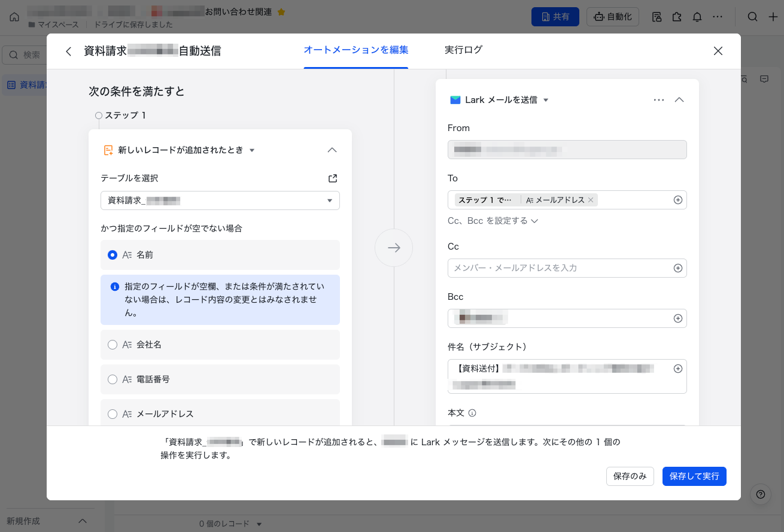Close the automation editor dialog

click(x=718, y=51)
